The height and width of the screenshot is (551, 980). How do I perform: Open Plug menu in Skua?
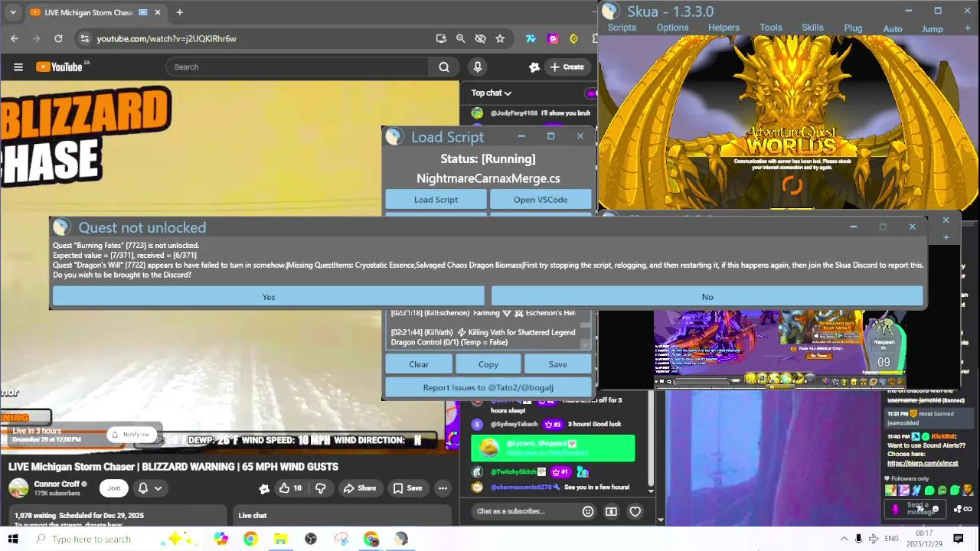tap(853, 28)
